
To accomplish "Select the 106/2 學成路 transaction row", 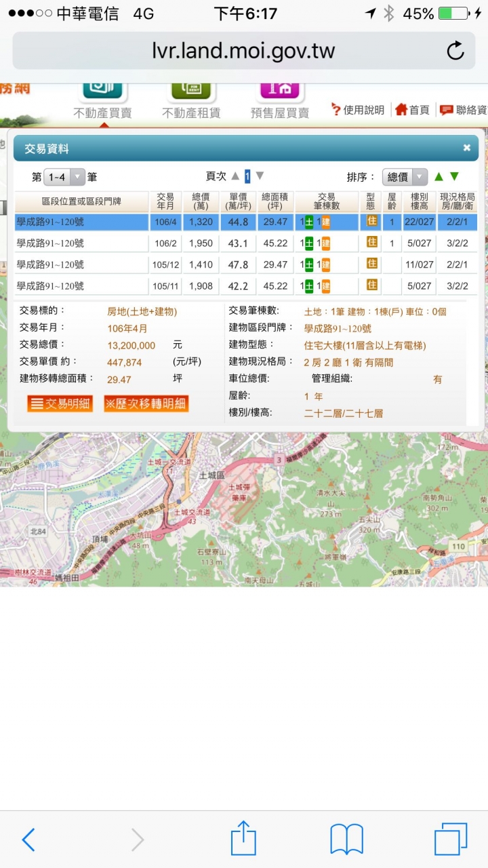I will click(x=81, y=243).
